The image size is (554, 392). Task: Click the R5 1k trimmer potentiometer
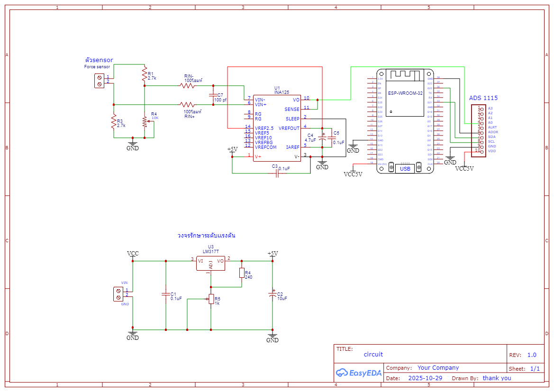pyautogui.click(x=210, y=299)
